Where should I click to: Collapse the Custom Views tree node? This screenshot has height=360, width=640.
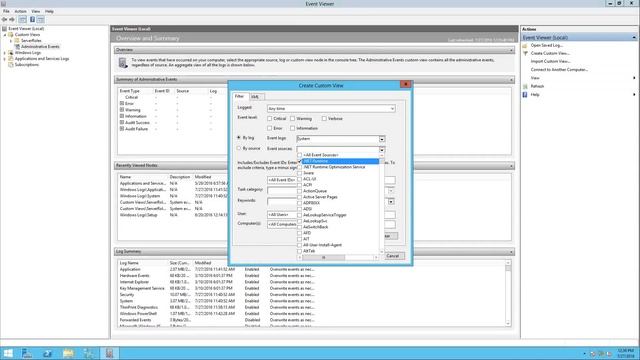pos(5,35)
